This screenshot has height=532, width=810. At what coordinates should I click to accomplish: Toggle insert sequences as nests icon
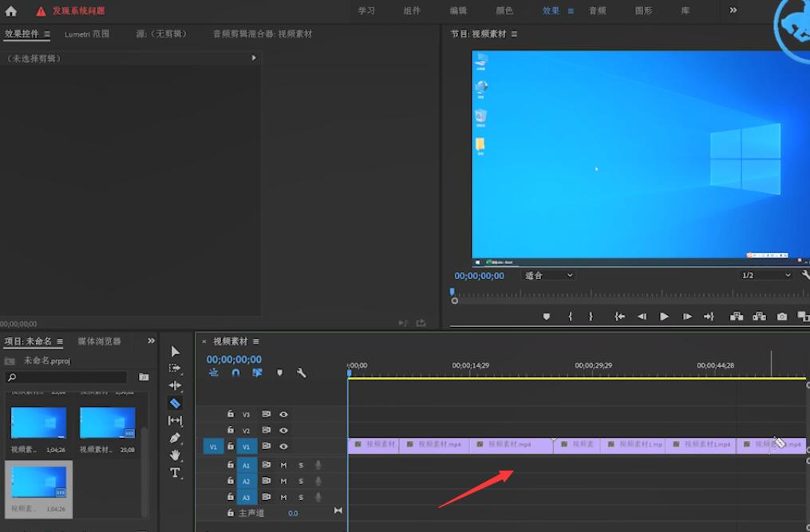(x=213, y=372)
